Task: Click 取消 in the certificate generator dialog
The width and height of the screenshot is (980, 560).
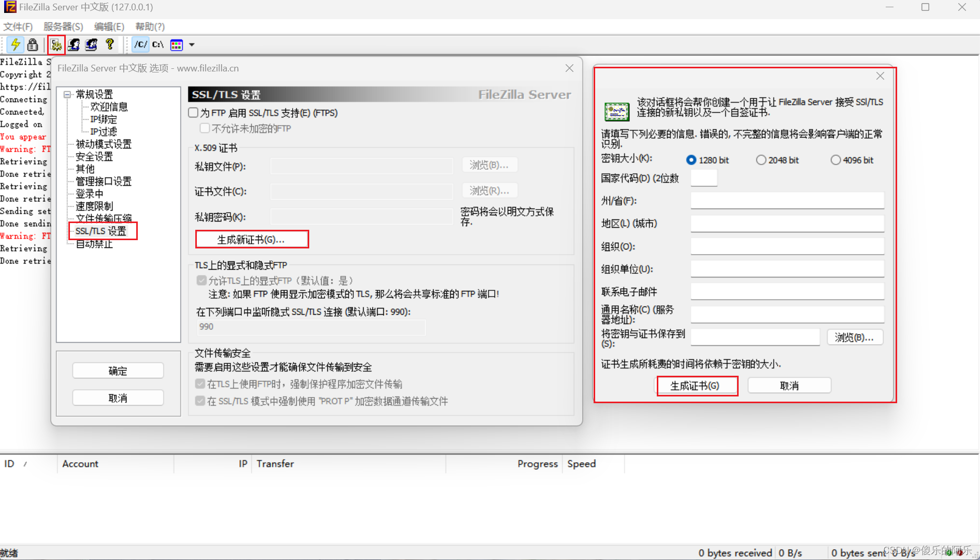Action: click(x=789, y=386)
